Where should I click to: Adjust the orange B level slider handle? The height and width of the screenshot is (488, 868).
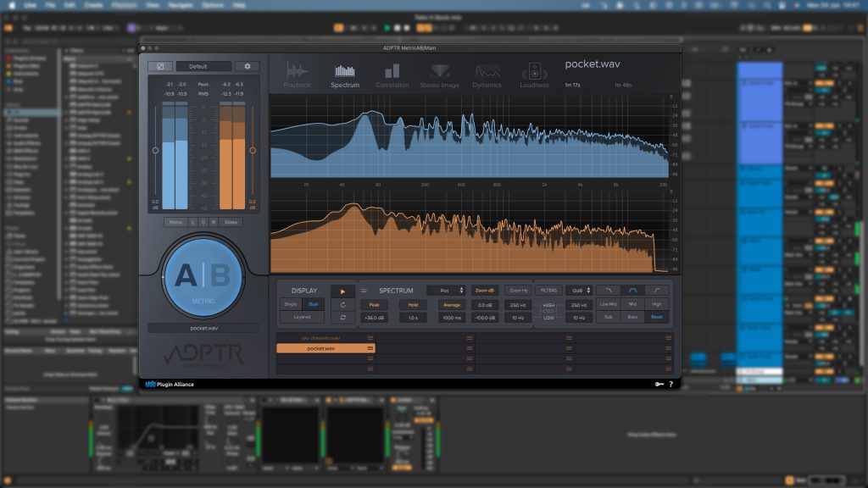tap(252, 150)
